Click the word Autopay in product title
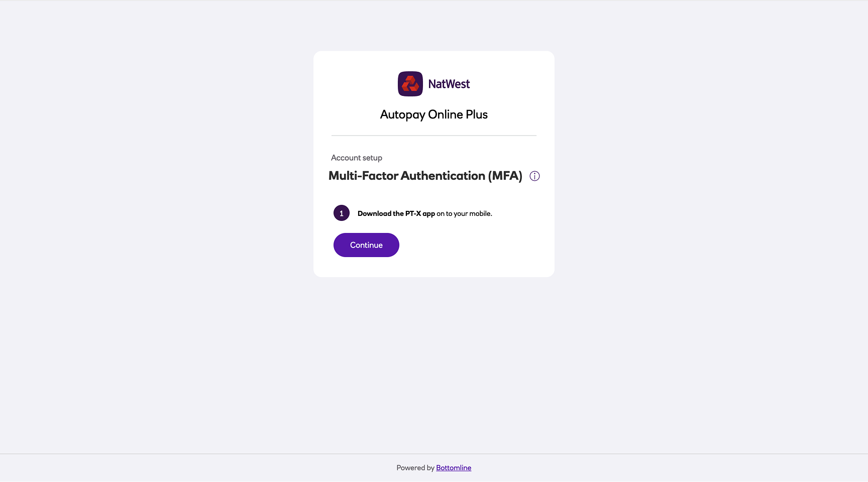The image size is (868, 482). pos(403,115)
